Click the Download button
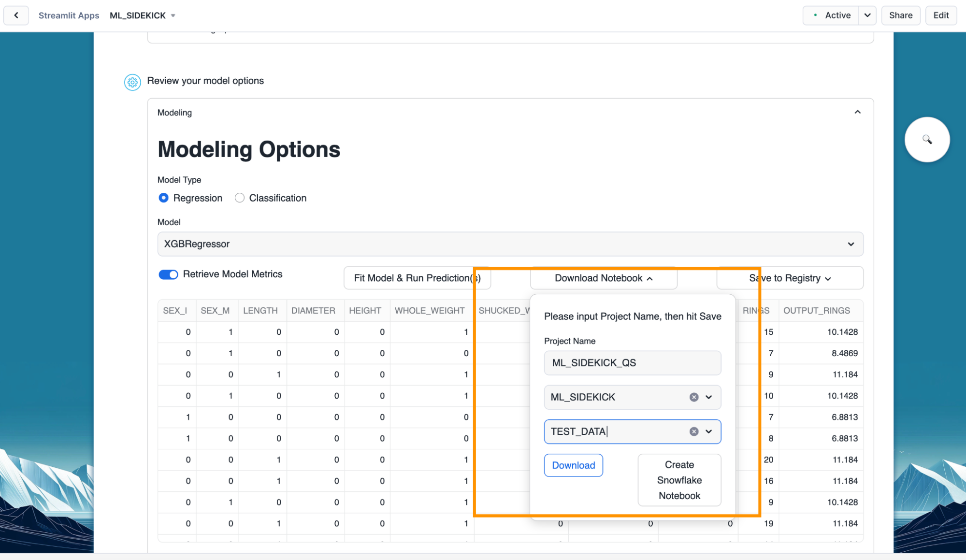 [573, 465]
